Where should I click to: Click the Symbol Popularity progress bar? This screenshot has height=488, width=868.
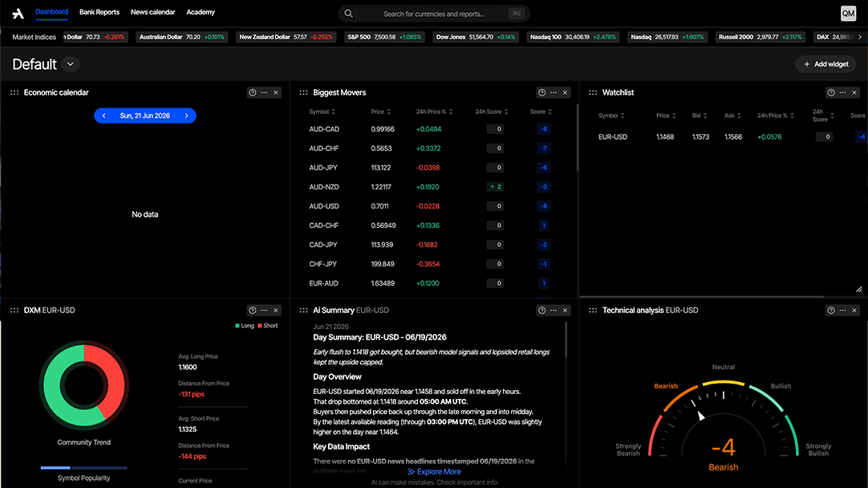[83, 468]
